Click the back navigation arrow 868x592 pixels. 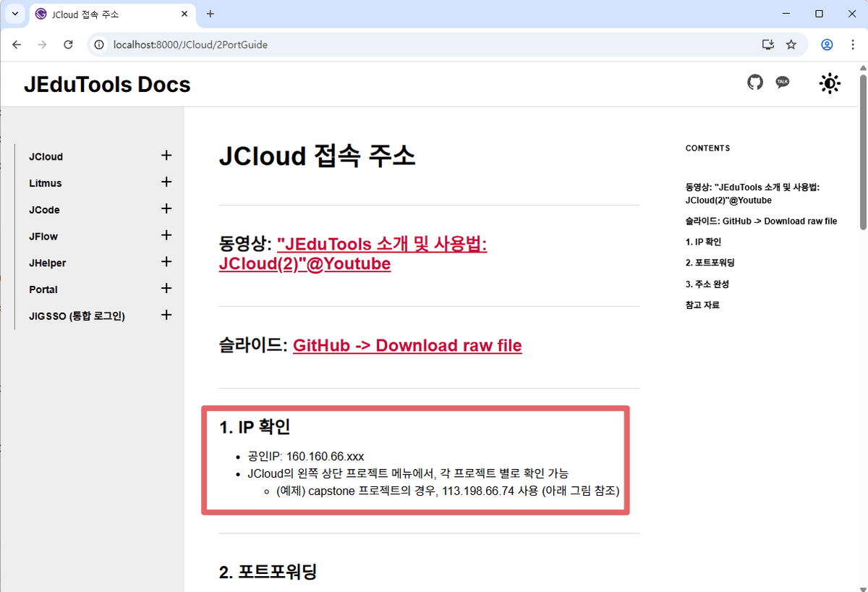[16, 44]
